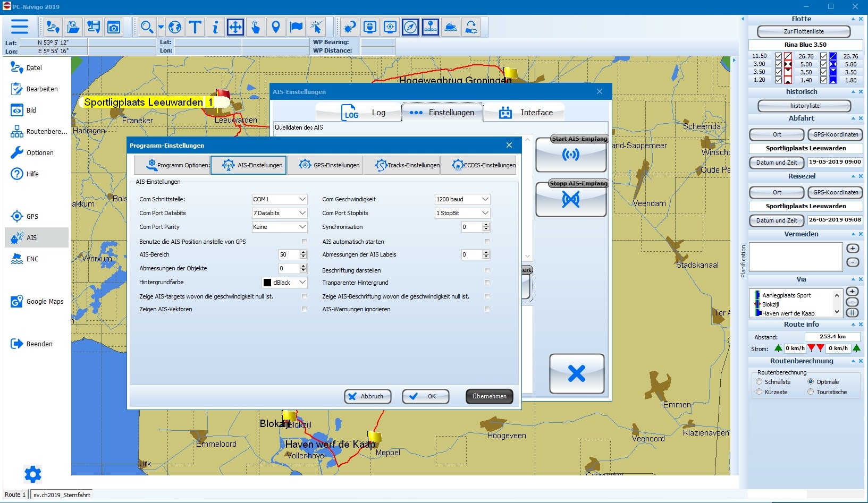This screenshot has height=503, width=868.
Task: Switch to the GPS-Einstellungen tab
Action: pos(330,165)
